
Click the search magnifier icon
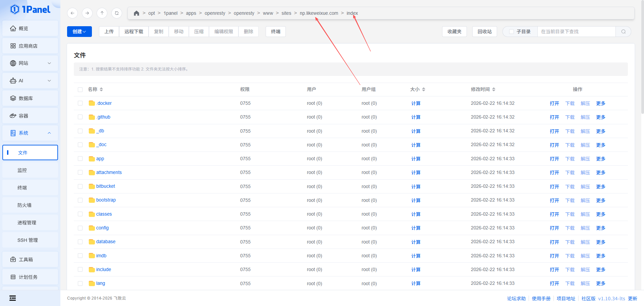(x=623, y=32)
